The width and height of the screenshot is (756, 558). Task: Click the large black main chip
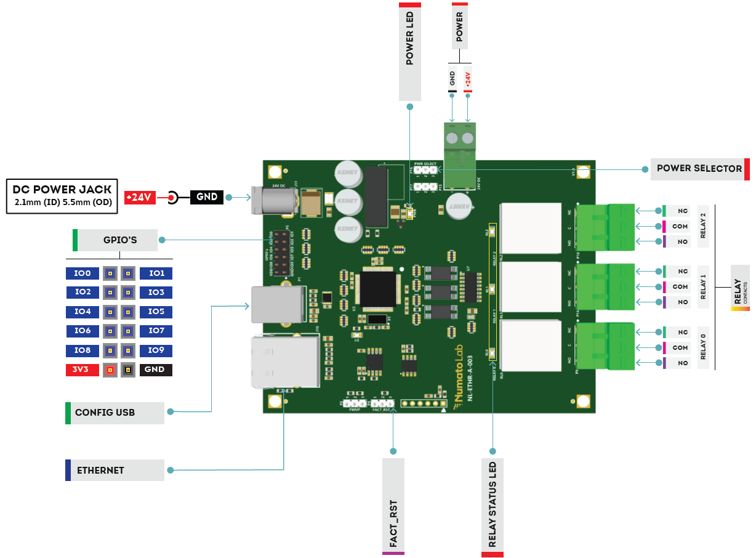pyautogui.click(x=377, y=289)
